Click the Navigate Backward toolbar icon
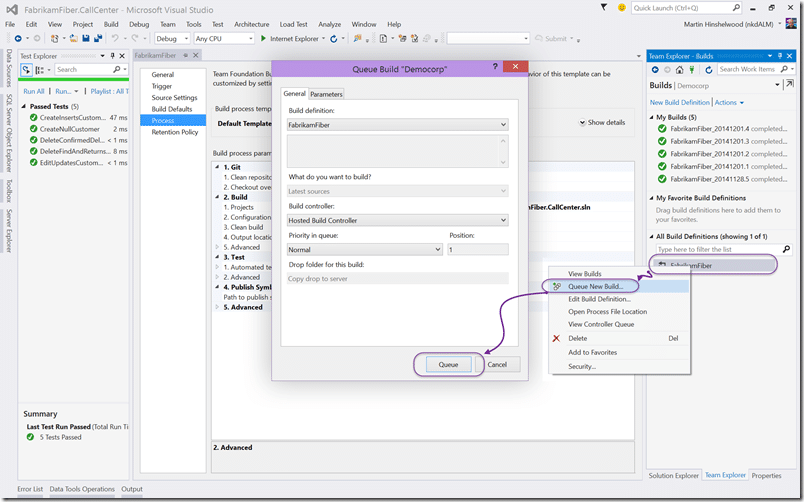804x502 pixels. pos(18,38)
